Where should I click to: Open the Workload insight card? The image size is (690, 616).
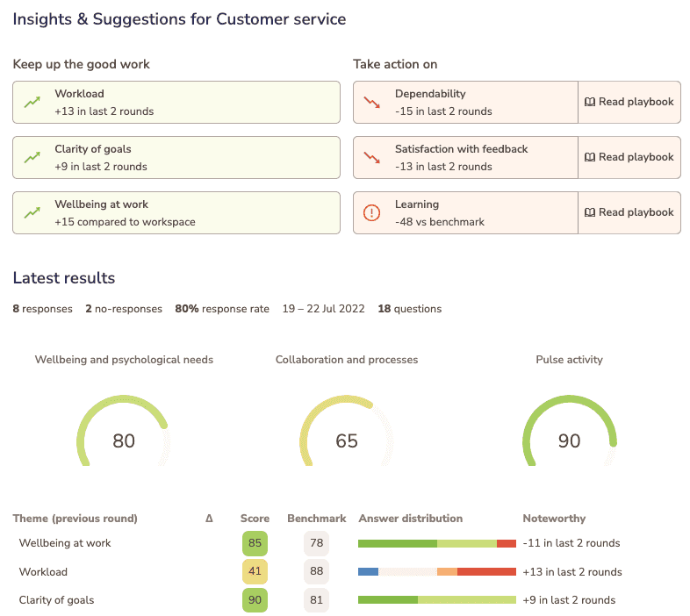click(176, 102)
